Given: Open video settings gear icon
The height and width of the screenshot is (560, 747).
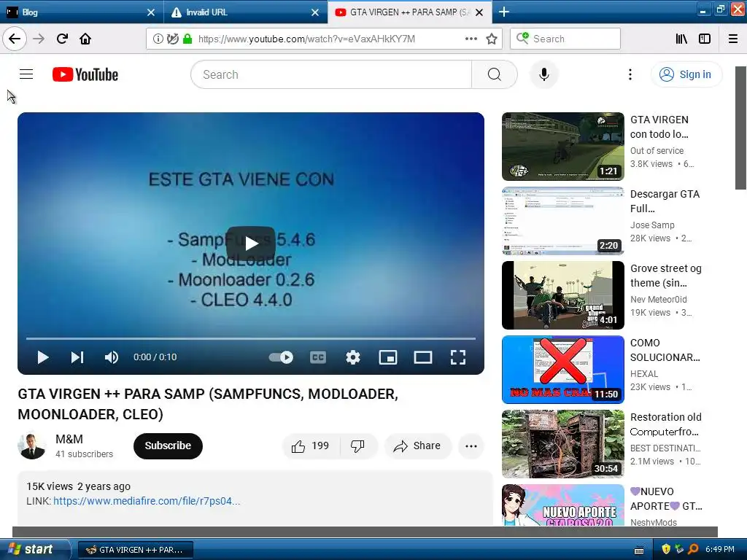Looking at the screenshot, I should (x=352, y=357).
